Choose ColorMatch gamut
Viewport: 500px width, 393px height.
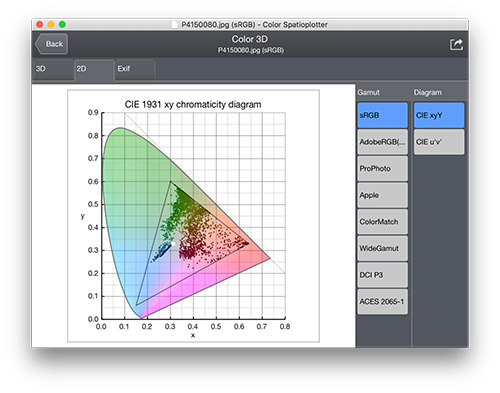tap(382, 222)
